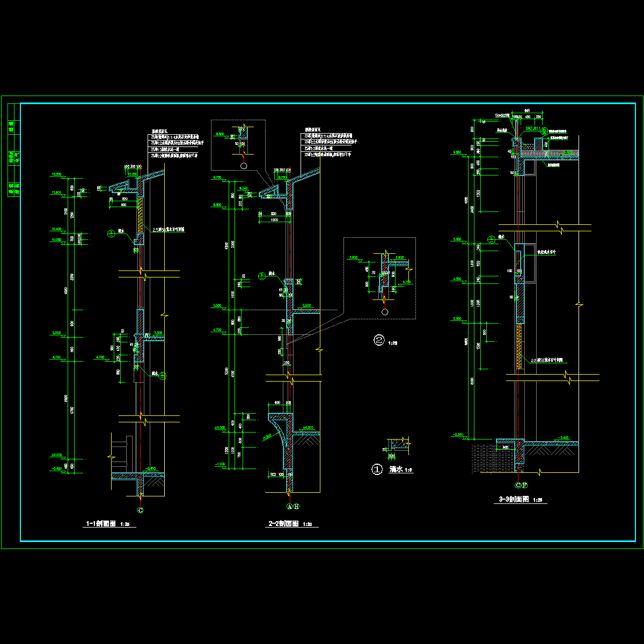Select the upper 滴水 callout bubble in section 1-1
This screenshot has height=644, width=644.
(111, 233)
